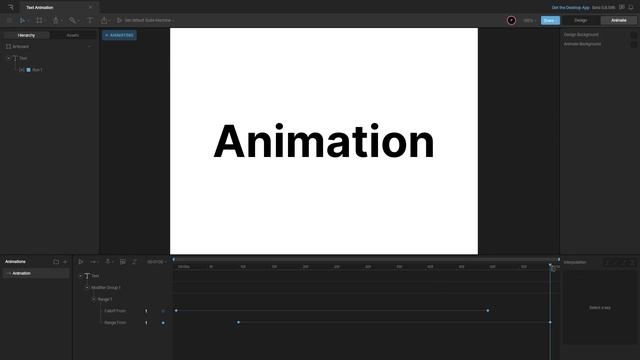
Task: Switch to the Assets tab
Action: 73,36
